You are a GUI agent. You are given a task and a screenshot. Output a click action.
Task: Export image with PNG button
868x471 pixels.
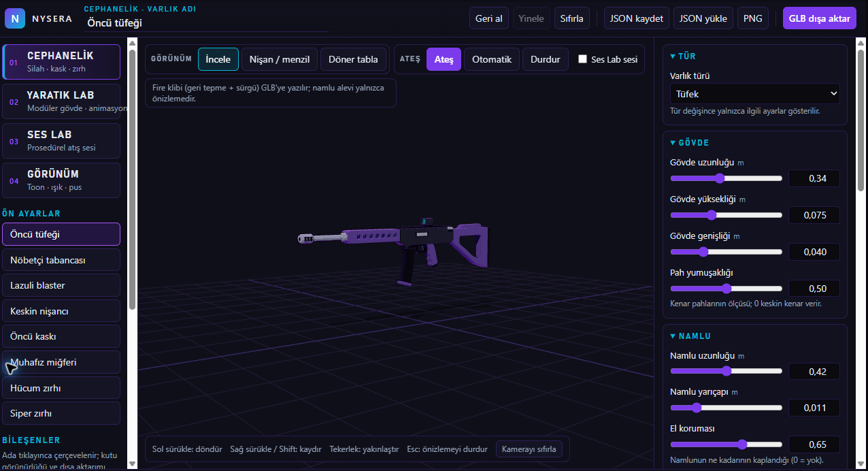(x=753, y=18)
